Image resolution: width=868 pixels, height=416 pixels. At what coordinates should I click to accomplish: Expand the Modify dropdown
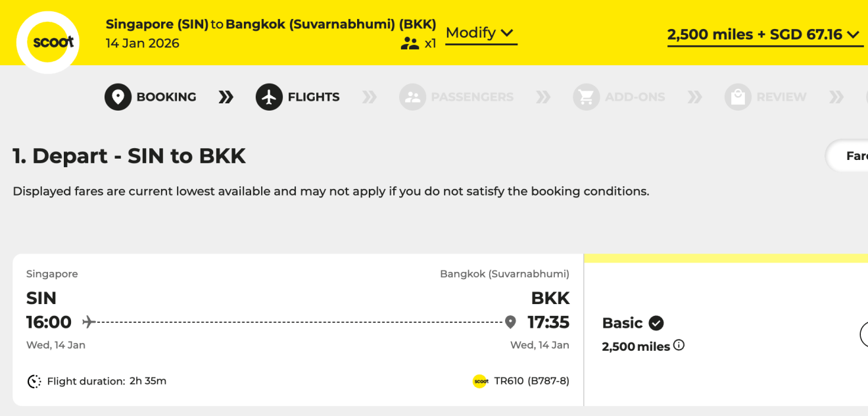coord(506,32)
